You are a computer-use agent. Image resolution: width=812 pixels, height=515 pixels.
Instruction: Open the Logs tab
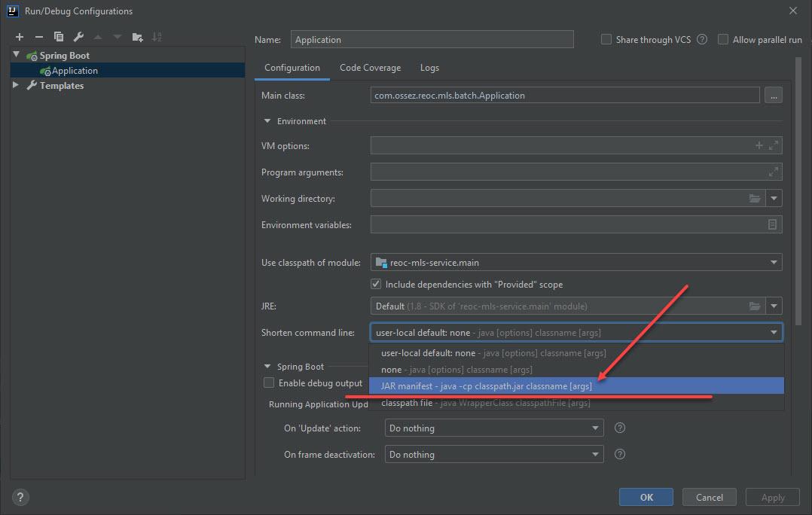tap(429, 67)
